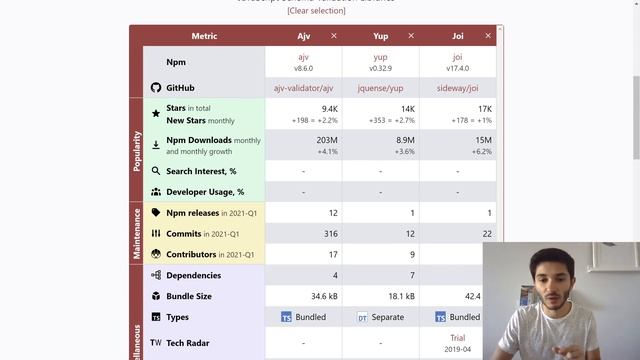
Task: Remove the Ajv column
Action: pos(334,36)
